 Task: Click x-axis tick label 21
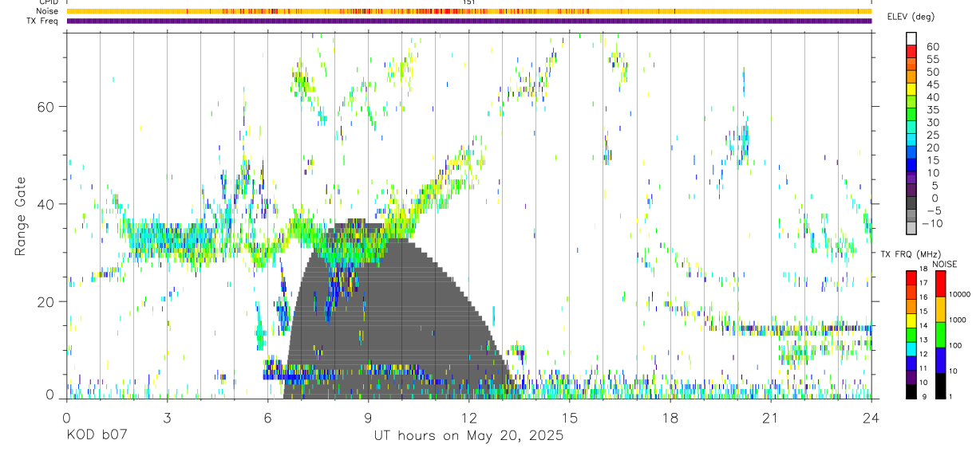[x=770, y=418]
